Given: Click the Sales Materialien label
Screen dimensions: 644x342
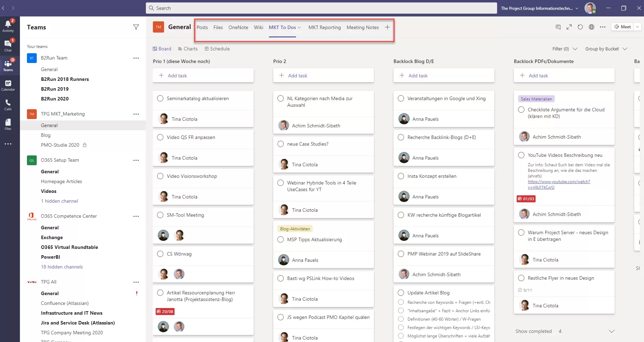Looking at the screenshot, I should (536, 99).
